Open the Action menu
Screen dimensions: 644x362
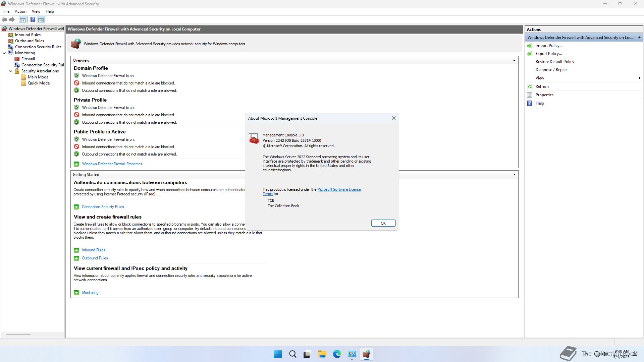20,11
